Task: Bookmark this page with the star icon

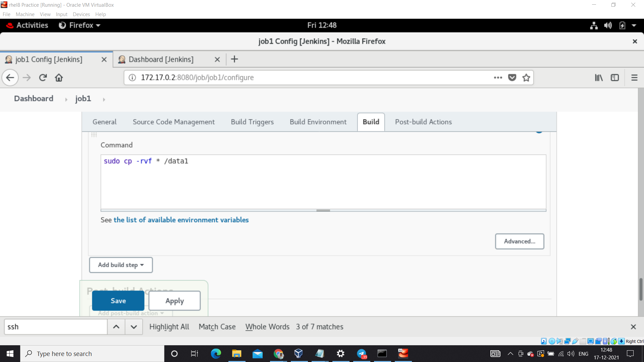Action: click(x=526, y=77)
